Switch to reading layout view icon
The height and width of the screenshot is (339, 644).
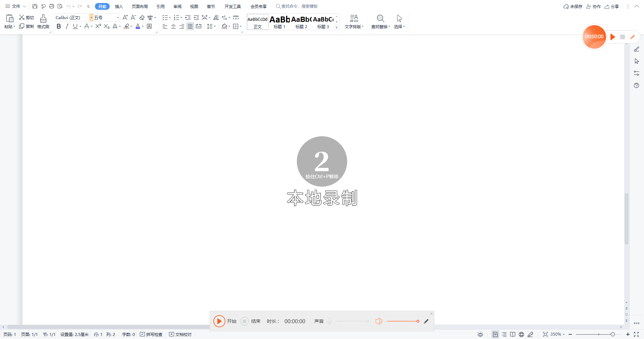513,334
